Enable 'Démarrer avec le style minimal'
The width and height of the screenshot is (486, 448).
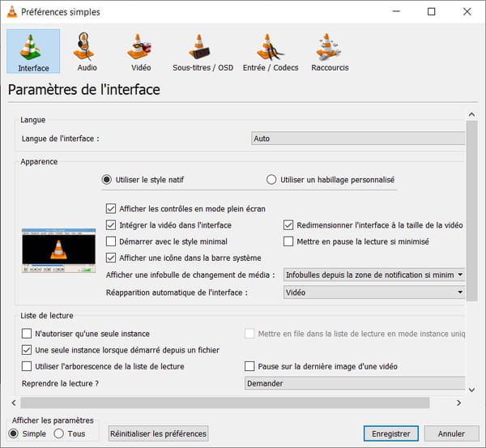pyautogui.click(x=111, y=241)
